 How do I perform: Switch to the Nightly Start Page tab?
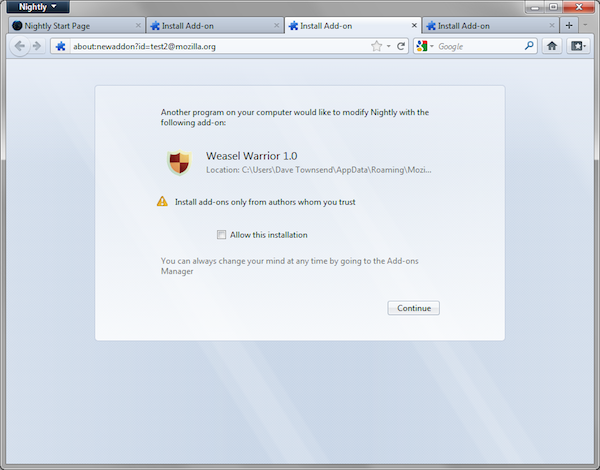(x=77, y=26)
